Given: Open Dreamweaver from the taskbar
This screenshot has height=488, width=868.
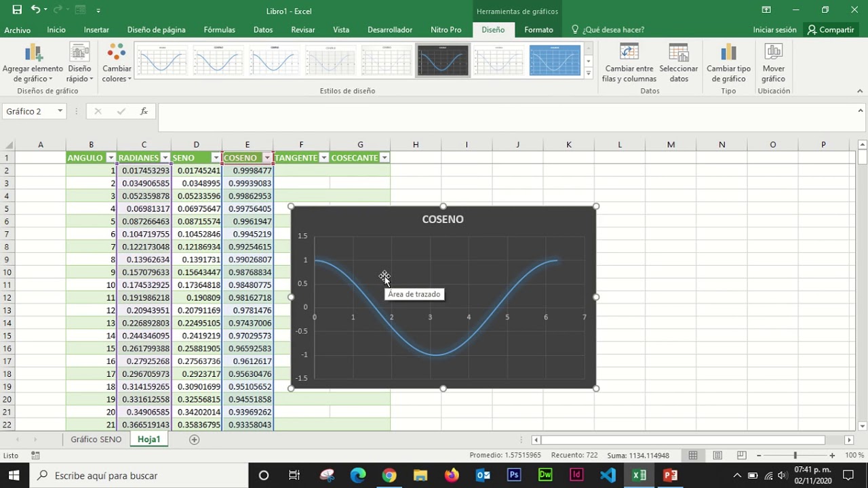Looking at the screenshot, I should pos(545,475).
